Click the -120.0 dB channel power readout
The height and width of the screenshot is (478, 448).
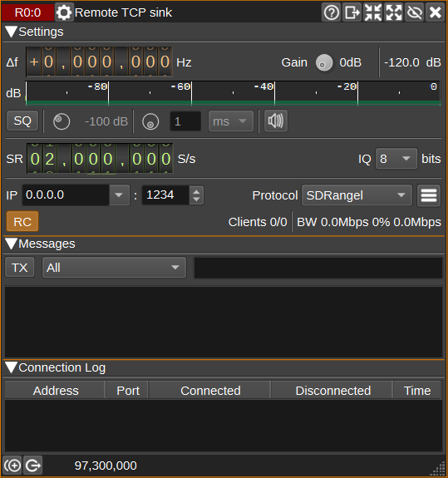412,62
